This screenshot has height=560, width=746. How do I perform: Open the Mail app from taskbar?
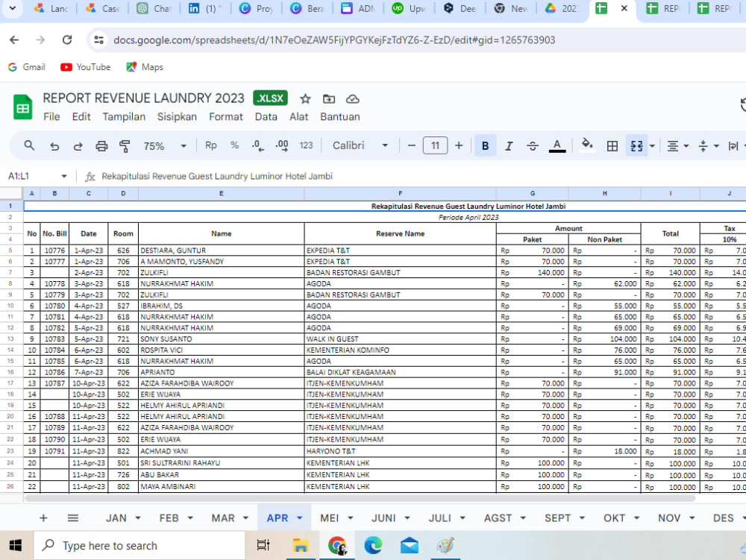410,546
